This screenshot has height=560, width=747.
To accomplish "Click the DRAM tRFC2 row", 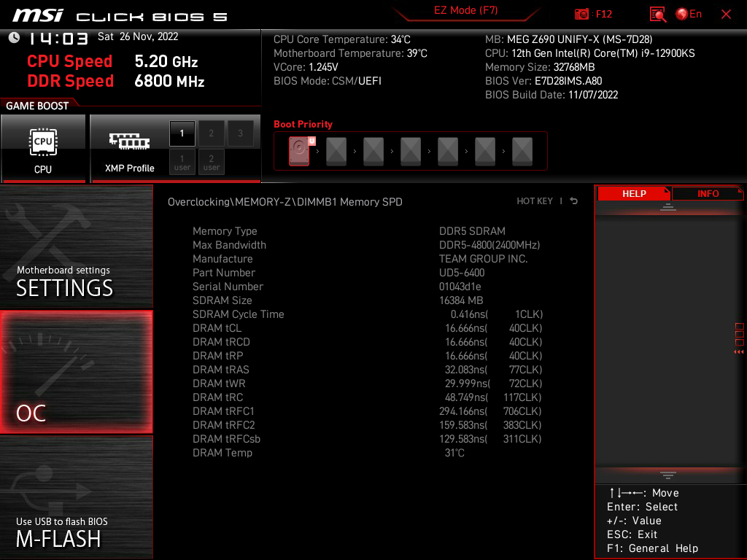I will (368, 424).
